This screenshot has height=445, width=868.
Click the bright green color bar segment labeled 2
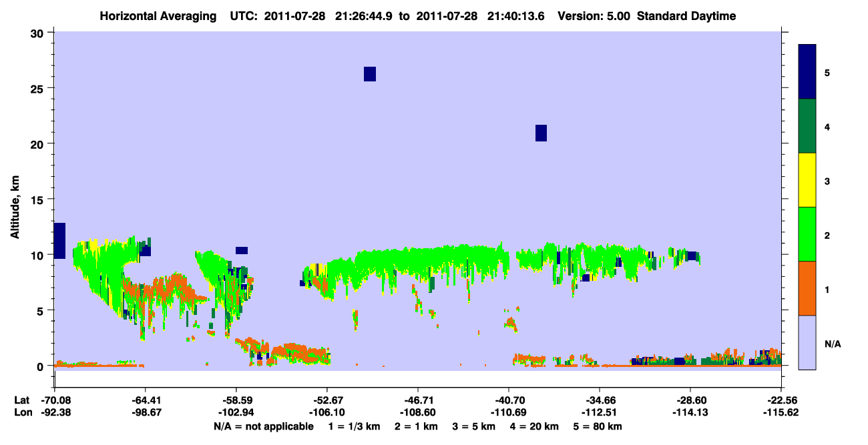(807, 234)
